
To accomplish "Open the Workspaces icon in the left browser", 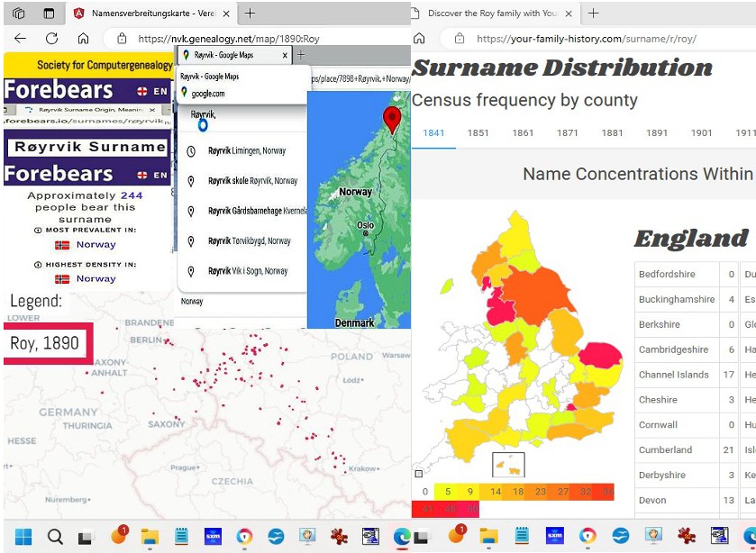I will point(18,14).
